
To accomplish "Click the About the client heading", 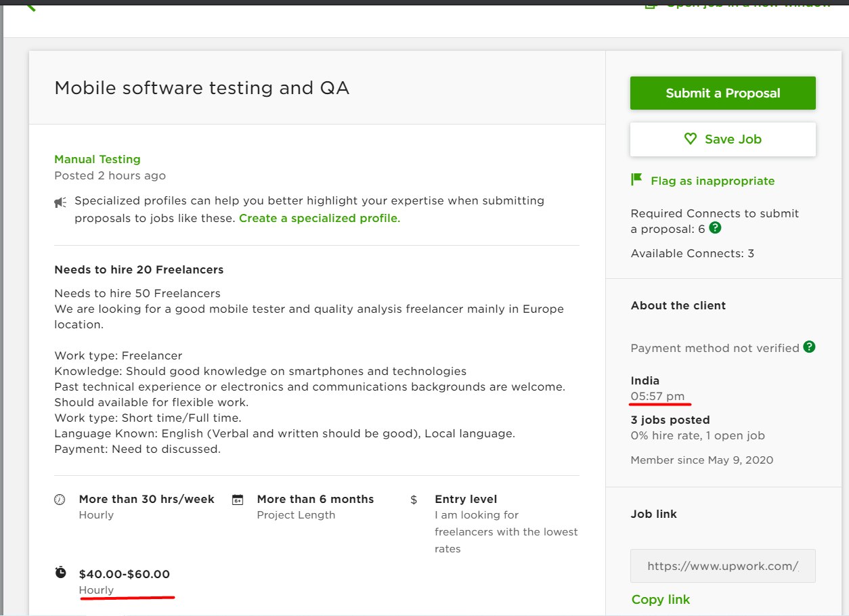I will coord(678,305).
